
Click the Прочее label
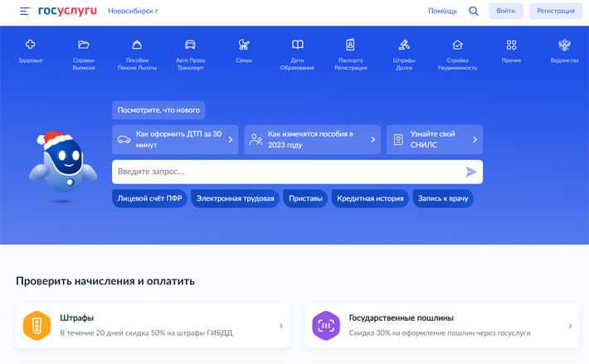point(511,61)
